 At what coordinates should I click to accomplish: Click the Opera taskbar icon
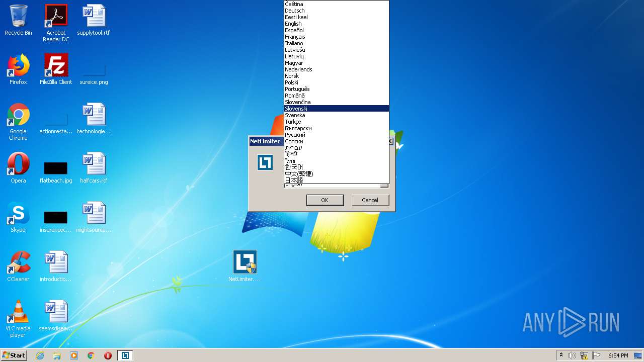coord(108,355)
